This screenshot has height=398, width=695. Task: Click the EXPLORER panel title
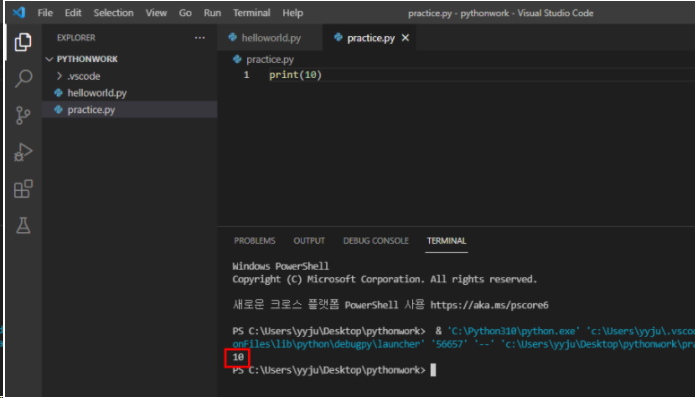[x=76, y=38]
